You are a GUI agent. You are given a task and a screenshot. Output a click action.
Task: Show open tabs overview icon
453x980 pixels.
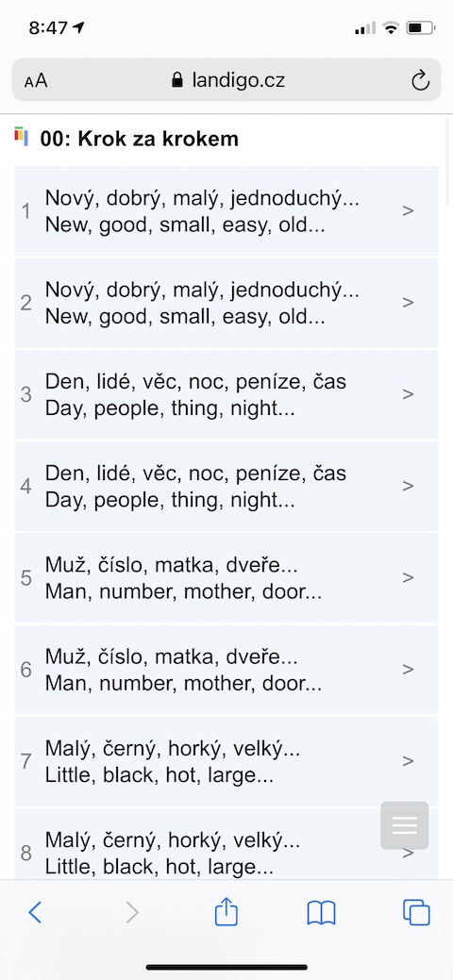(x=417, y=912)
